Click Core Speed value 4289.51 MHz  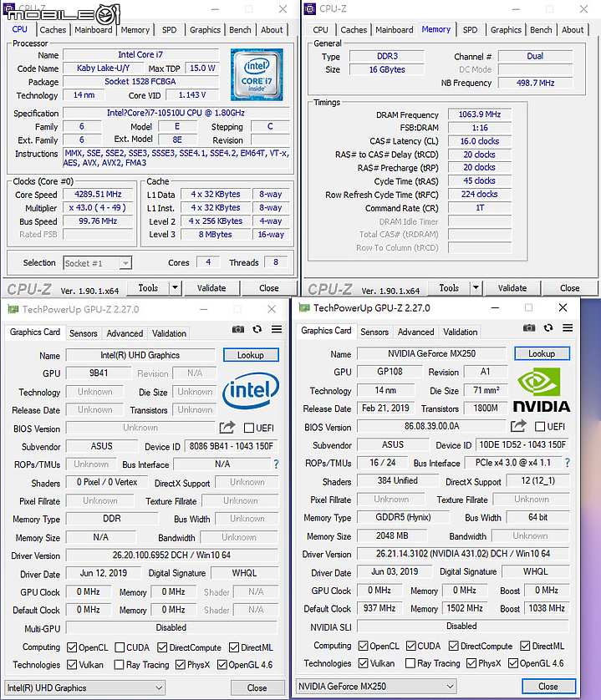[98, 194]
